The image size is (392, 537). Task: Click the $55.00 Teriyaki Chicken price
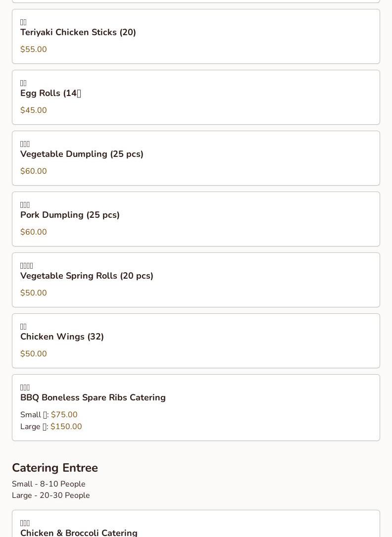tap(34, 49)
